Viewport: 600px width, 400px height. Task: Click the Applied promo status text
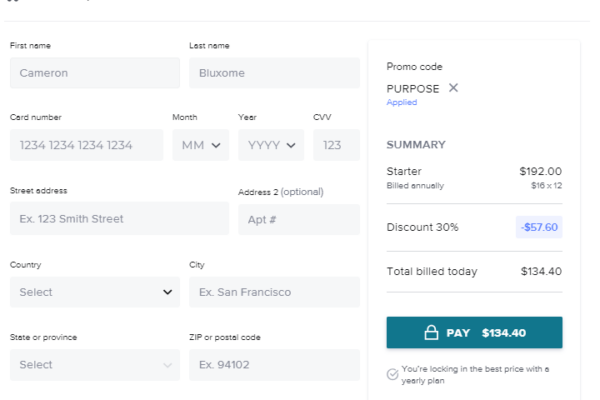[401, 103]
